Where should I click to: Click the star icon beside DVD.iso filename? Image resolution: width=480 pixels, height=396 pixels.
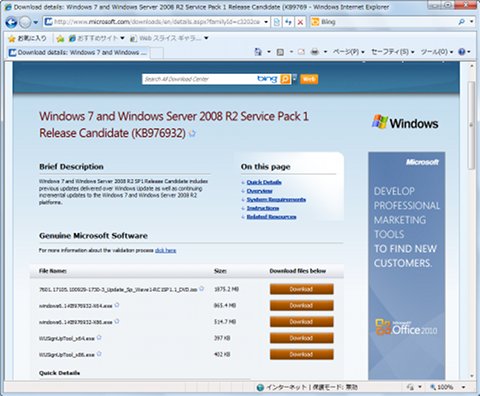[201, 289]
